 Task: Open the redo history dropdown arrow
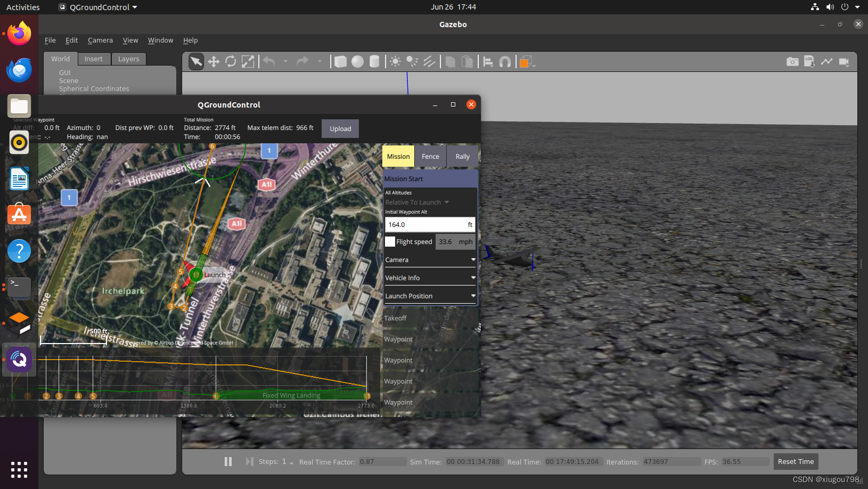tap(320, 62)
